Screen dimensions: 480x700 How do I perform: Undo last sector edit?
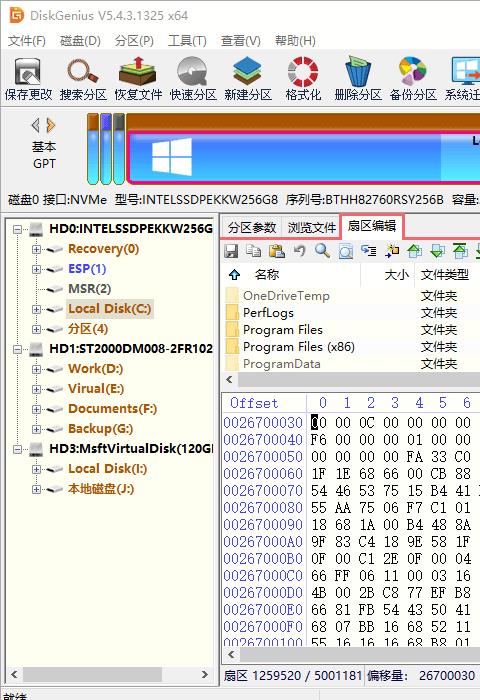[300, 251]
